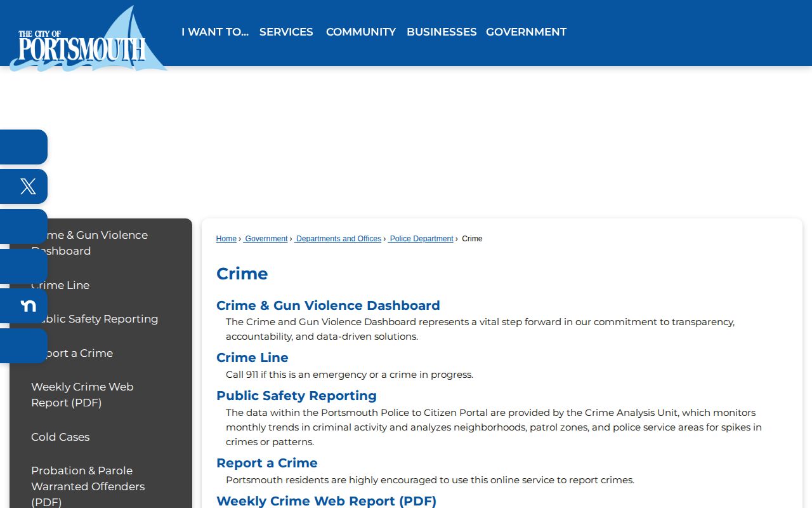Click the Police Department breadcrumb link
The height and width of the screenshot is (508, 812).
pyautogui.click(x=421, y=239)
